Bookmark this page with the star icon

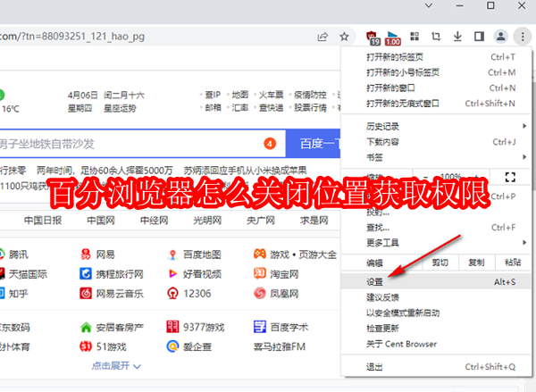344,37
